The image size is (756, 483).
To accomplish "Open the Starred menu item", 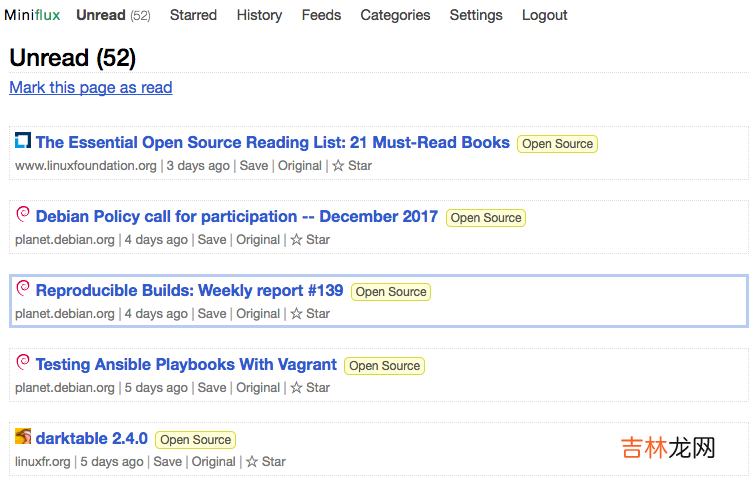I will point(193,15).
